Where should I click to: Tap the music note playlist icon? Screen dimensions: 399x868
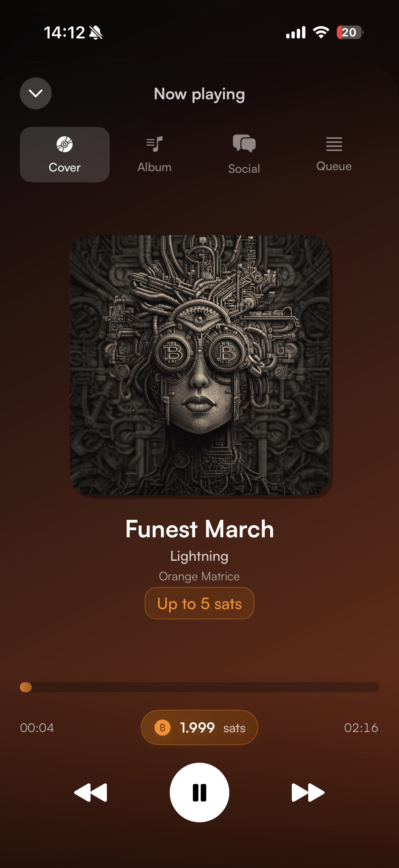pyautogui.click(x=155, y=144)
